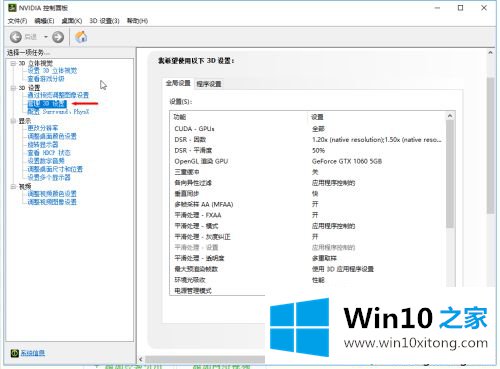
Task: Select 配置 Surround、PhysX in the tree
Action: (x=58, y=112)
